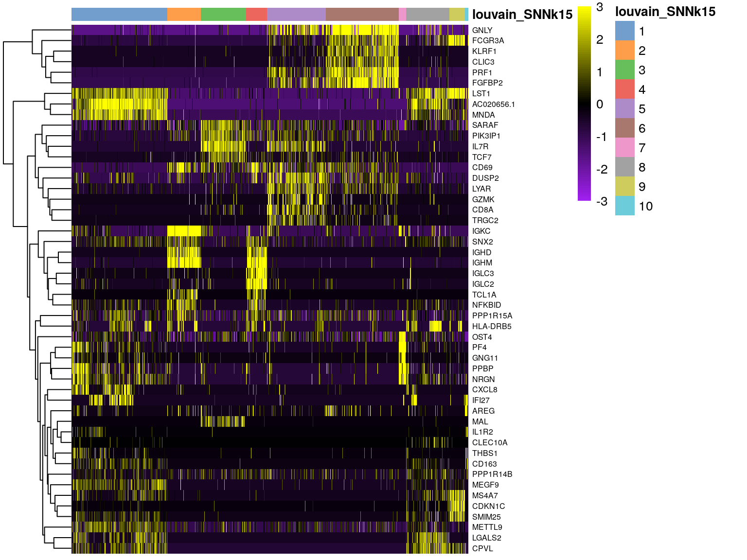Image resolution: width=747 pixels, height=560 pixels.
Task: Click the IL7R gene row label
Action: point(480,147)
